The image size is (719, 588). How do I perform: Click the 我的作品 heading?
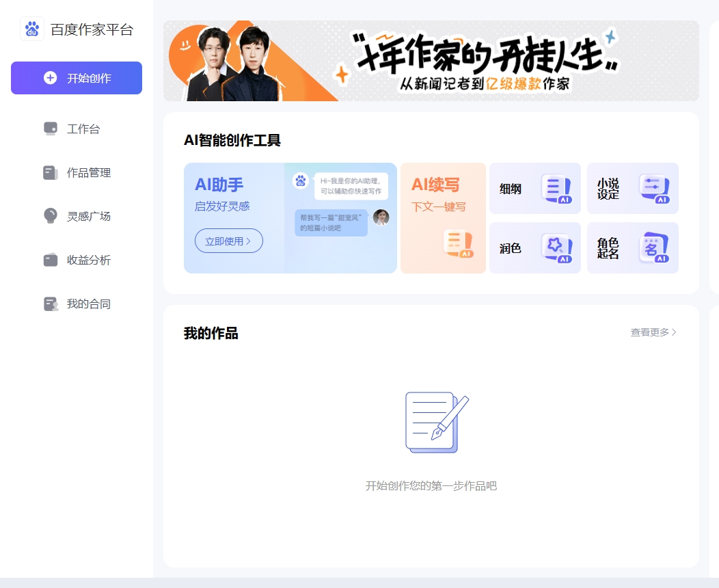point(211,333)
